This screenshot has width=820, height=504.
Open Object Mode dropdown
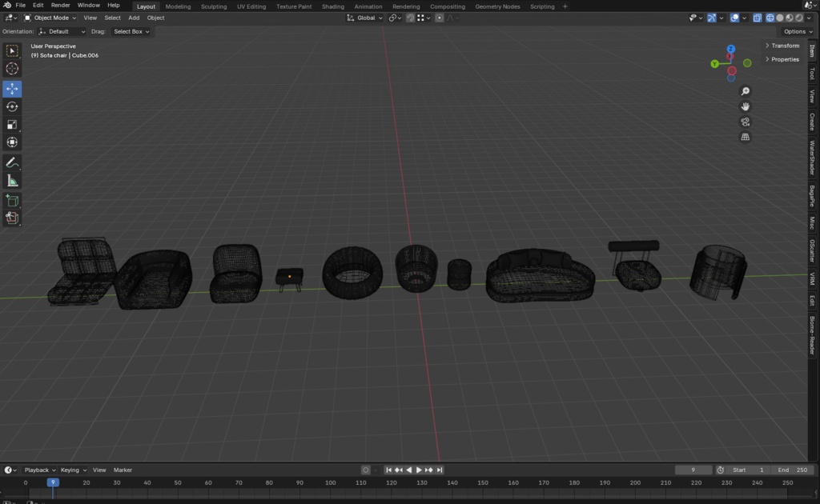50,18
